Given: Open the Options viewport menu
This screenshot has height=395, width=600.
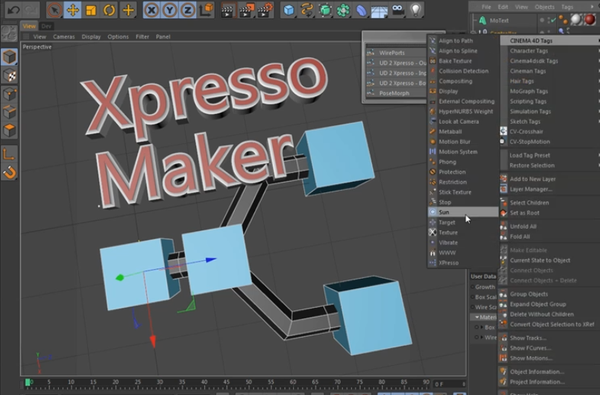Looking at the screenshot, I should [118, 37].
